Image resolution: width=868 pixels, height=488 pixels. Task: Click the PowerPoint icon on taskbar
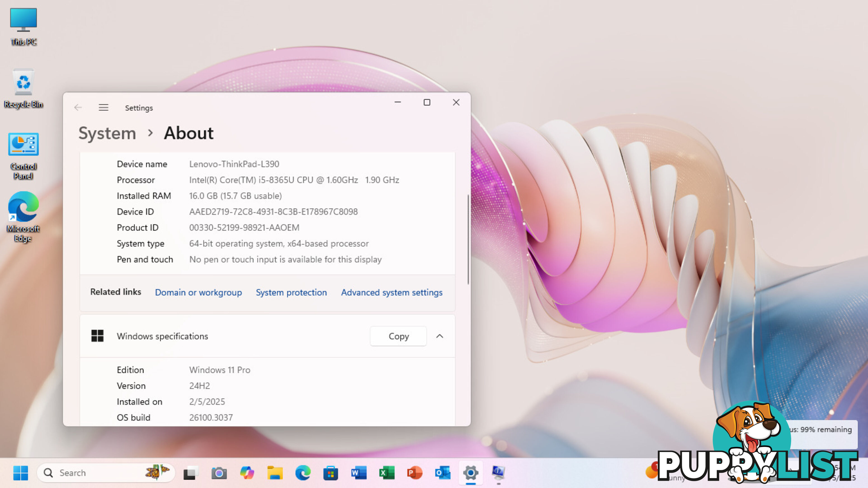(414, 472)
